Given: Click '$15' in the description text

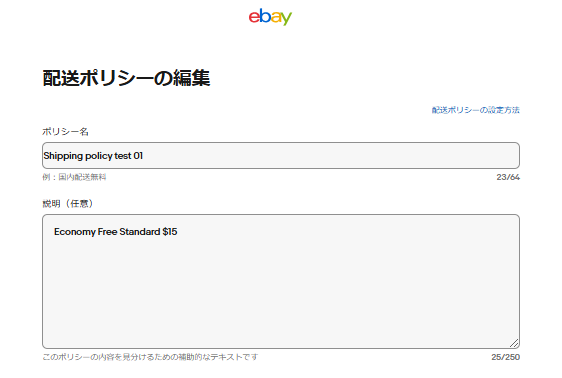Looking at the screenshot, I should point(170,232).
